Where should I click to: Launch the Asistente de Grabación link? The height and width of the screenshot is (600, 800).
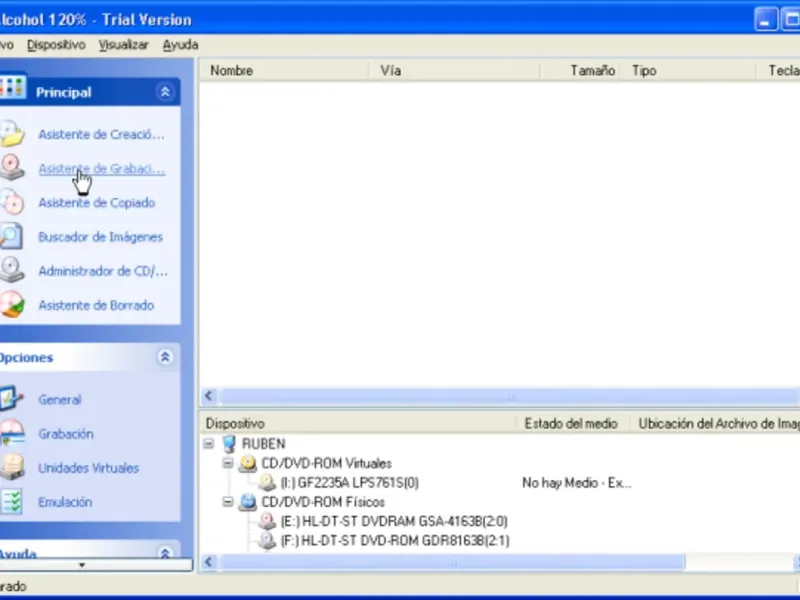coord(102,169)
